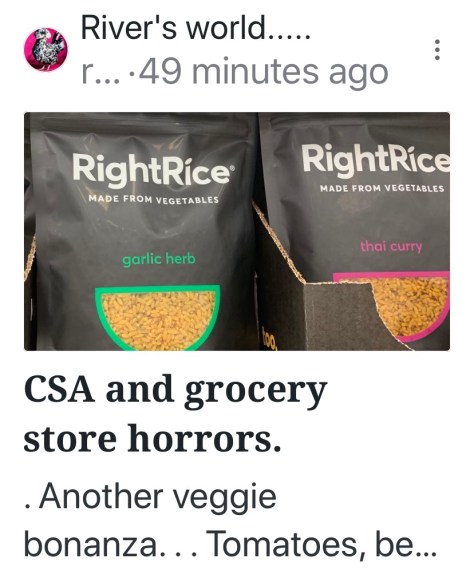Click the 49 minutes ago timestamp
This screenshot has height=574, width=474.
click(x=264, y=72)
